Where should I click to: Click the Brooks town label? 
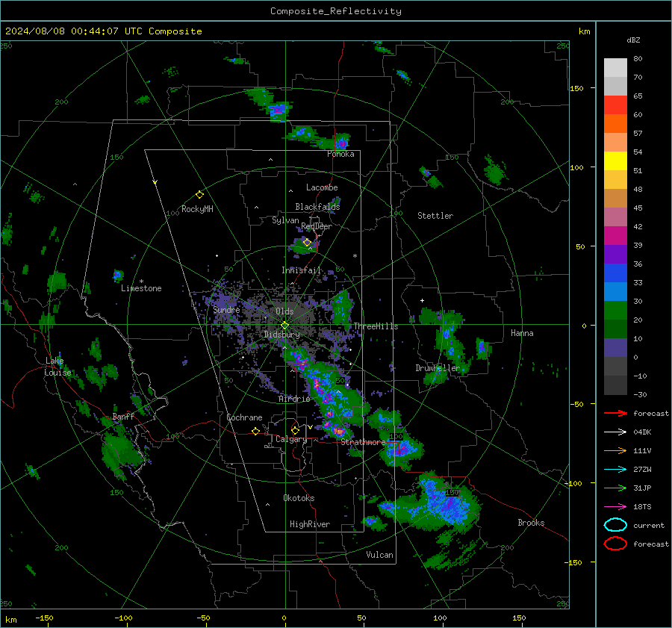point(531,523)
